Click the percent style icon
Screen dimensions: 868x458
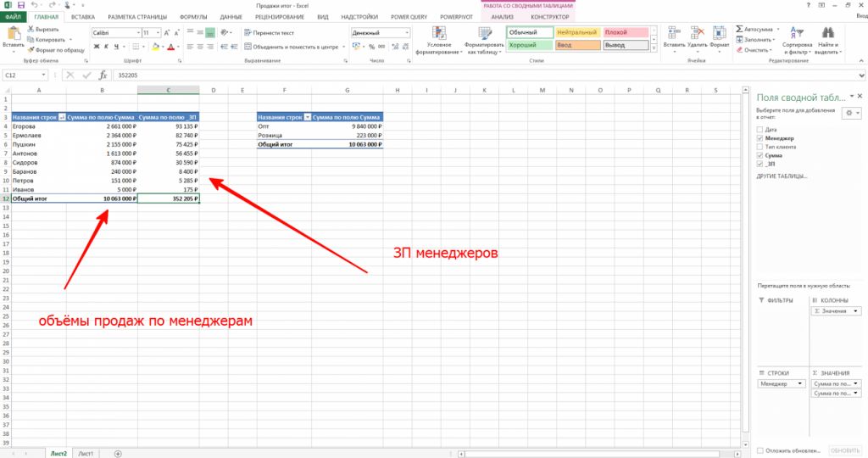click(371, 47)
